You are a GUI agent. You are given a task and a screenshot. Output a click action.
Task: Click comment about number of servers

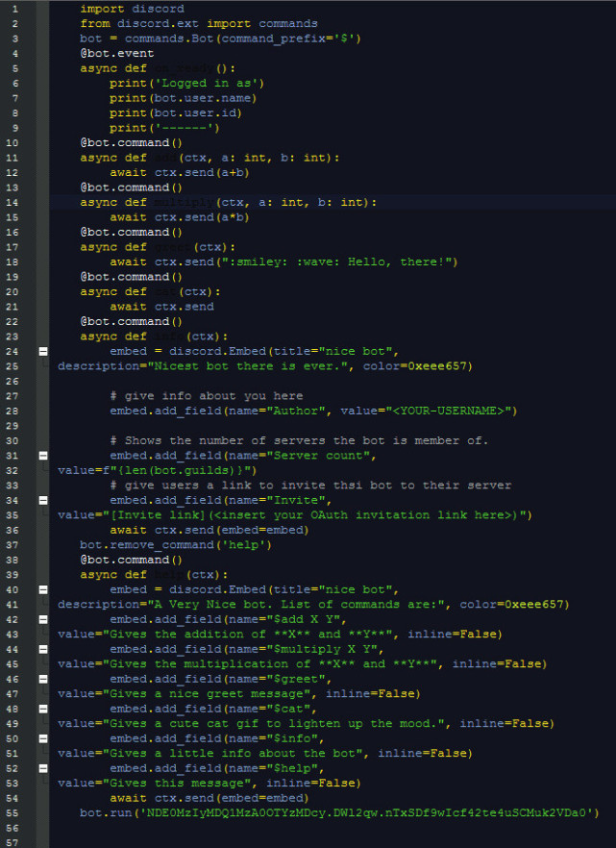[x=299, y=440]
